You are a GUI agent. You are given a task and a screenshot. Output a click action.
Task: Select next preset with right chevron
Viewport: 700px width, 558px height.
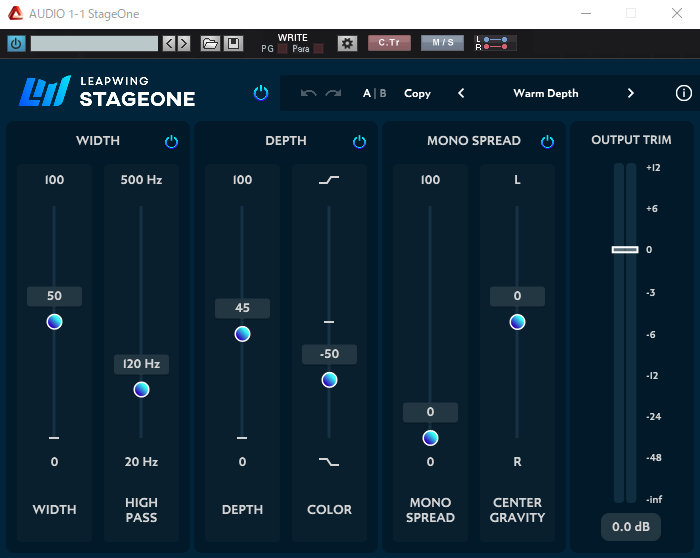[x=630, y=93]
